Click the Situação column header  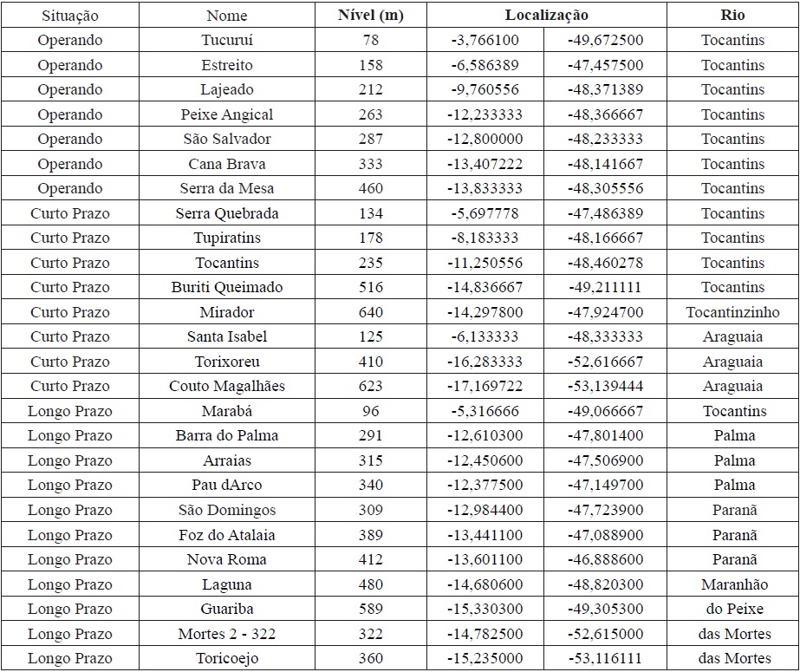69,16
